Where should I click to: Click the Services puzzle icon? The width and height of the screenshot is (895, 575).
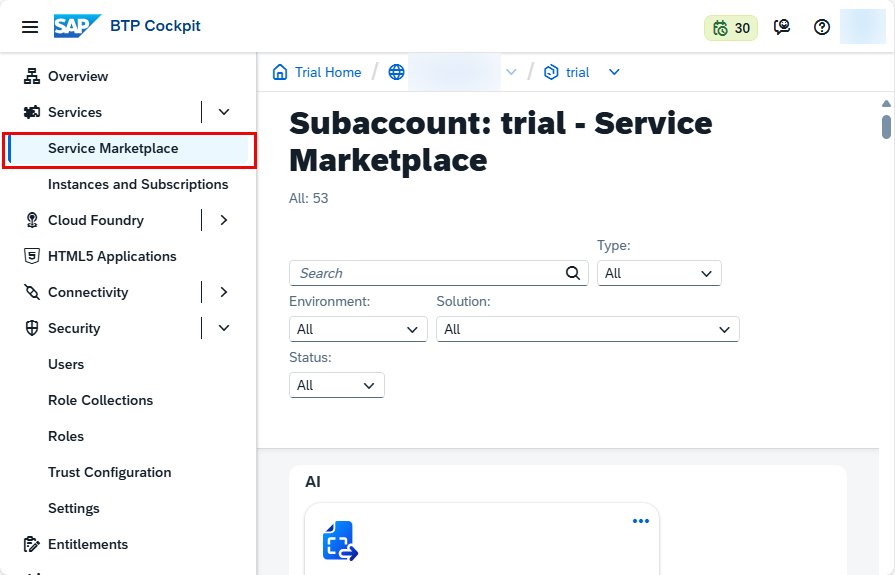(32, 112)
